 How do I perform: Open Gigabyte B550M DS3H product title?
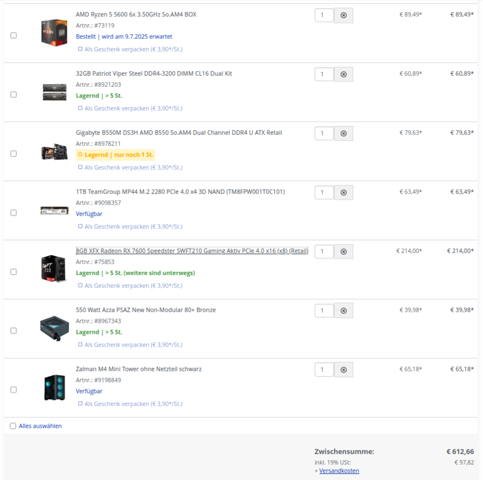click(179, 133)
